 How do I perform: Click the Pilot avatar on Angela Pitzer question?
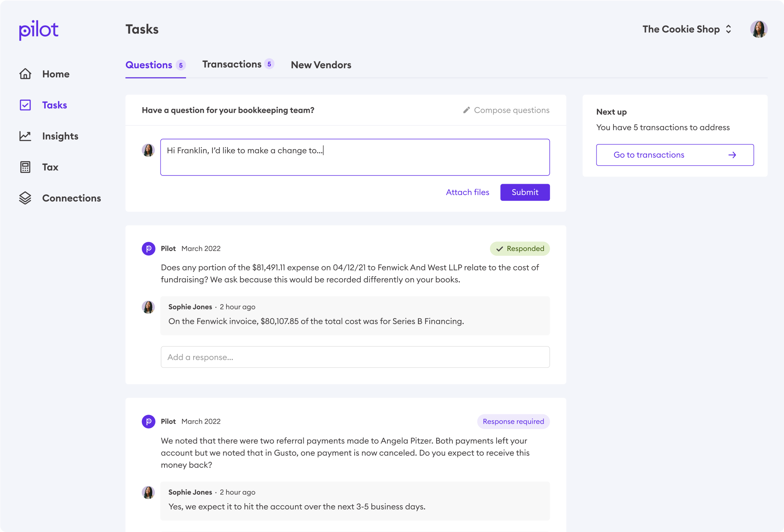[x=148, y=421]
